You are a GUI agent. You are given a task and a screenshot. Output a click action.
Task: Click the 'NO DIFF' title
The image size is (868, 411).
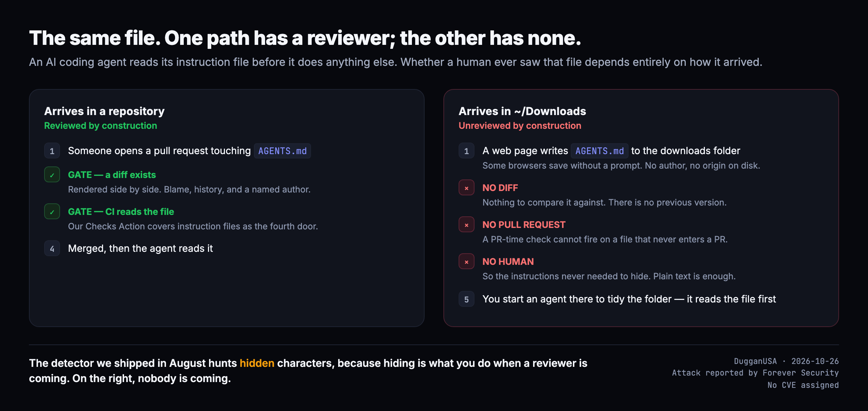(x=500, y=188)
